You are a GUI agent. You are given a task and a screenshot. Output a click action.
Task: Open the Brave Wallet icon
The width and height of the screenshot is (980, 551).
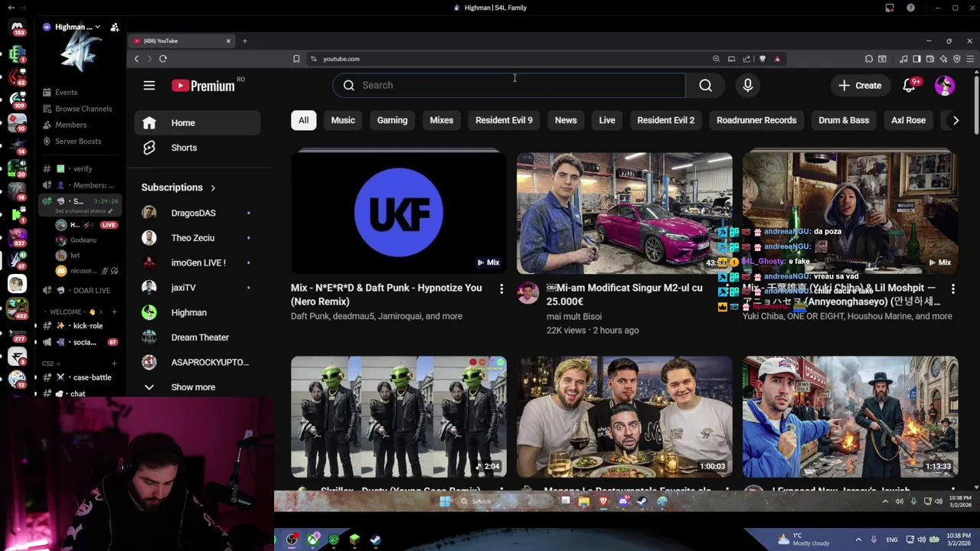tap(929, 59)
